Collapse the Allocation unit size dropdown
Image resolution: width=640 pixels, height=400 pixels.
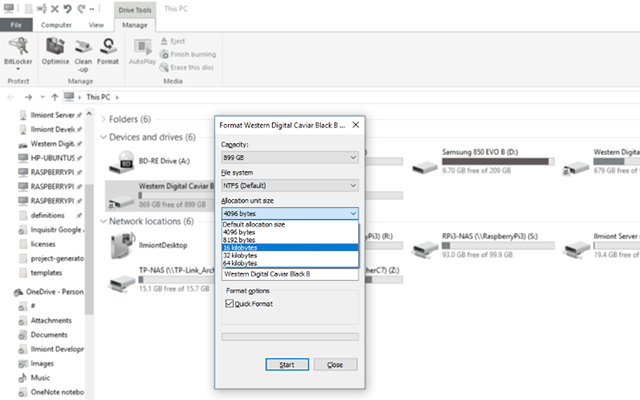click(x=290, y=213)
